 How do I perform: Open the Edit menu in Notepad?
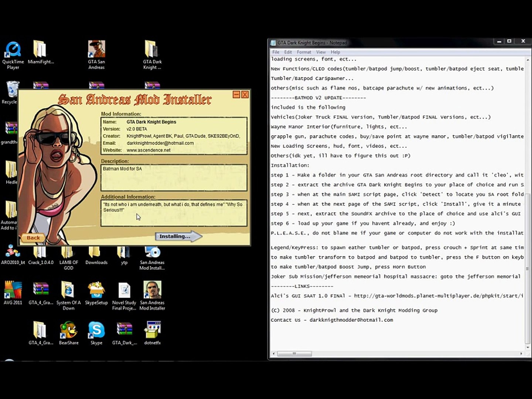pyautogui.click(x=288, y=52)
